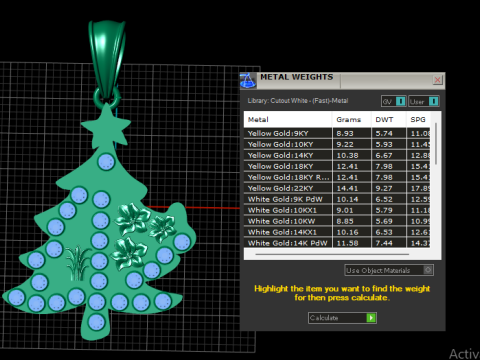480x360 pixels.
Task: Sort by the Grams column header
Action: click(x=351, y=119)
